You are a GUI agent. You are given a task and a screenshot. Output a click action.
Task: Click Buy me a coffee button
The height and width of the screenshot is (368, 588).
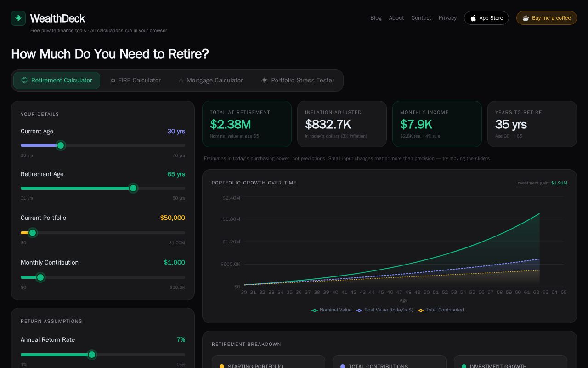click(x=547, y=18)
